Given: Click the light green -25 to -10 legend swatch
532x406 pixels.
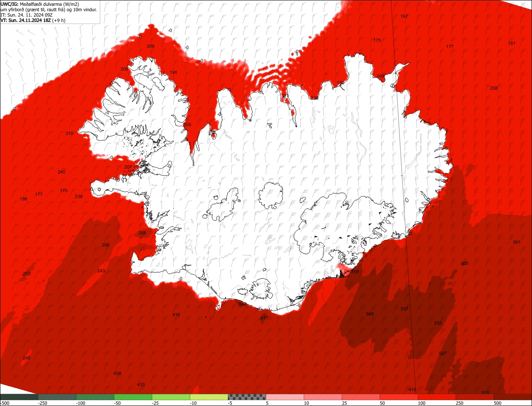Looking at the screenshot, I should click(171, 397).
